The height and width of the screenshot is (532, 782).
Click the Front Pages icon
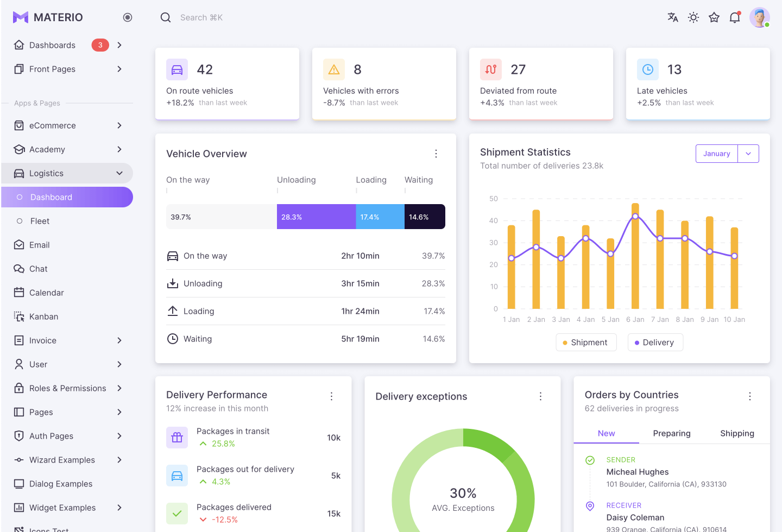19,69
